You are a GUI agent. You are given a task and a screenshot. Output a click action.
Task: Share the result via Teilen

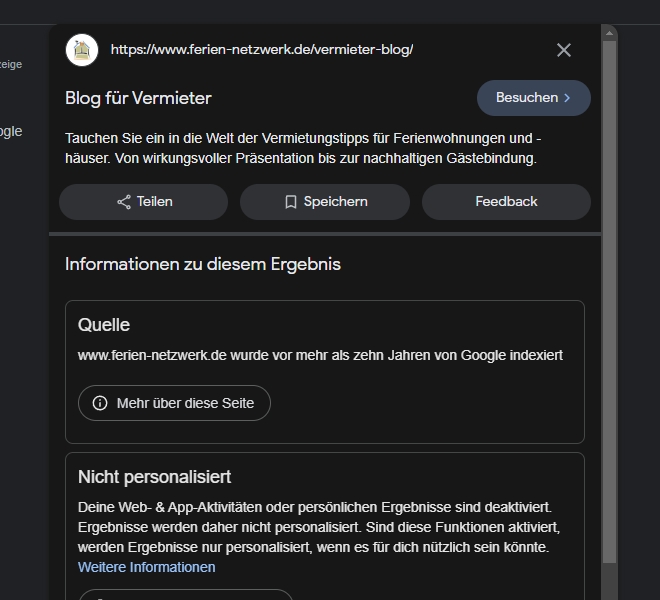[144, 202]
